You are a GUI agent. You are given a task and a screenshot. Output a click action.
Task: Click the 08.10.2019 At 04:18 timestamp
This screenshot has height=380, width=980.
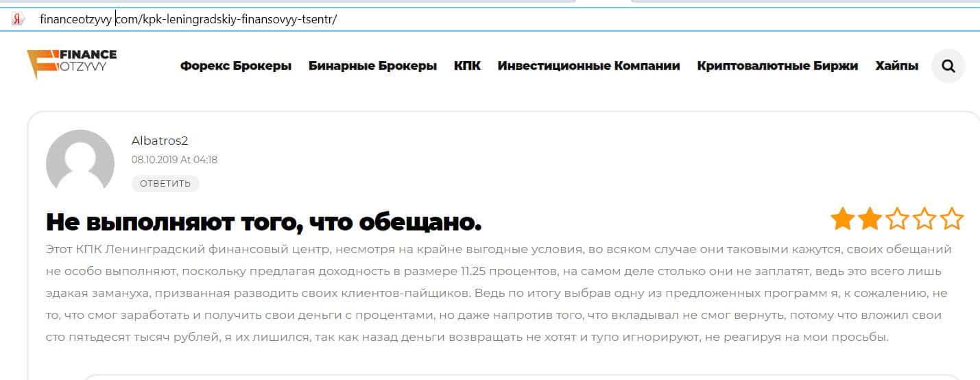174,160
